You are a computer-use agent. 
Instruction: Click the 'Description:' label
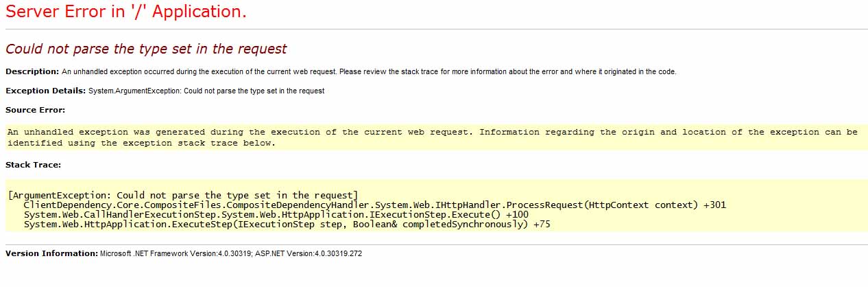(x=32, y=71)
